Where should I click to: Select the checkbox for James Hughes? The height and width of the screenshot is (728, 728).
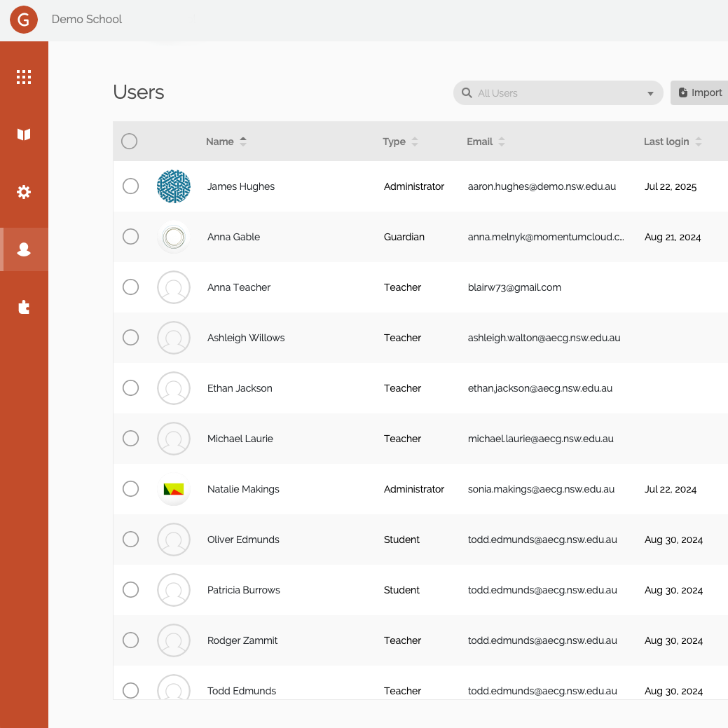130,186
